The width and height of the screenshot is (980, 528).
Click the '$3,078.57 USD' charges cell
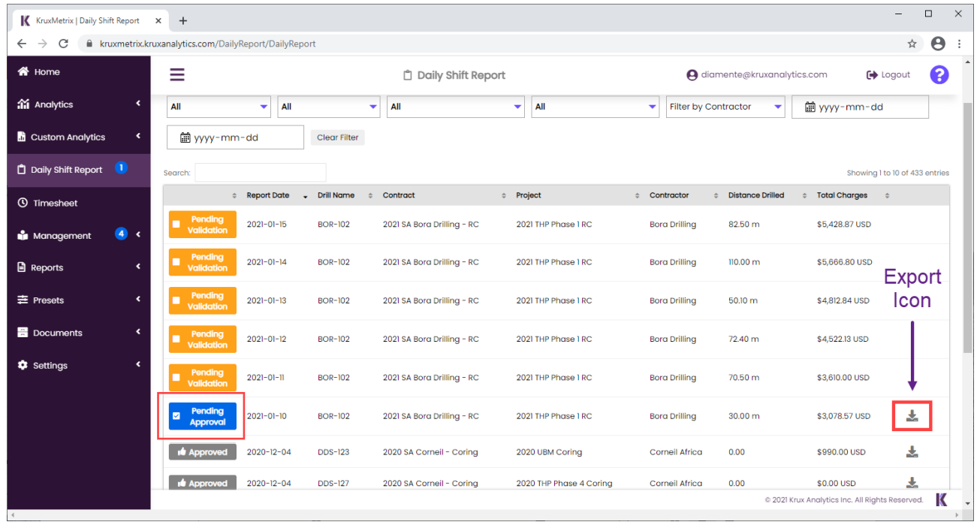[843, 416]
